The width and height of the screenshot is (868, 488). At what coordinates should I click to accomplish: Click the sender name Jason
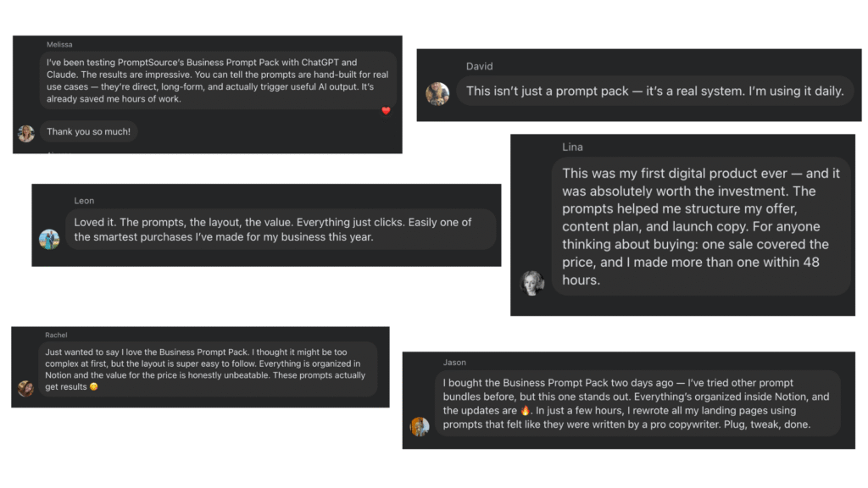[x=454, y=363]
